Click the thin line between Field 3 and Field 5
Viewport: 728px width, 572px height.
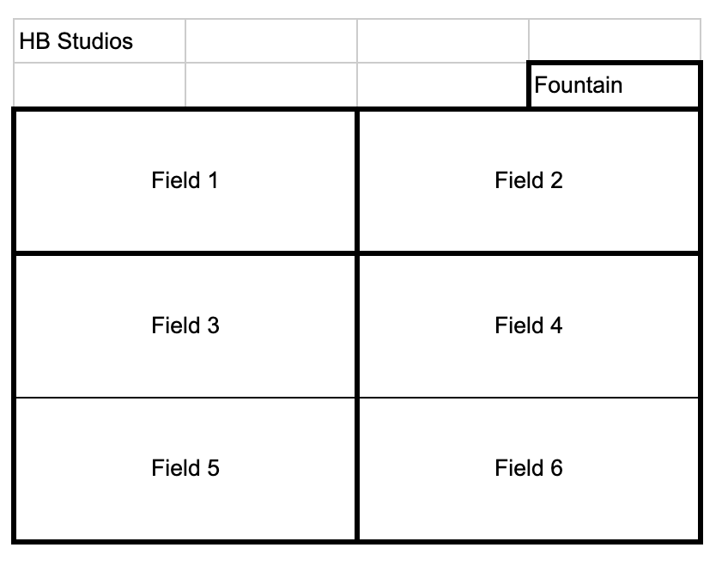pyautogui.click(x=185, y=398)
